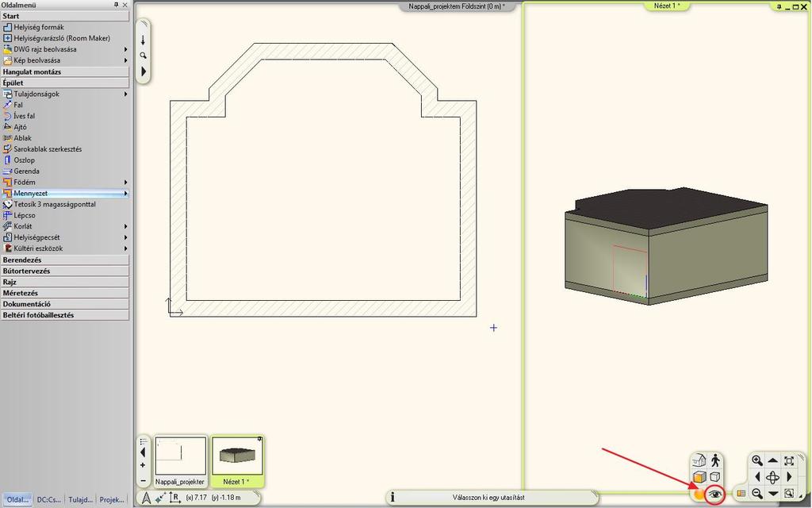Click the snap points icon in status bar
812x508 pixels.
click(160, 498)
